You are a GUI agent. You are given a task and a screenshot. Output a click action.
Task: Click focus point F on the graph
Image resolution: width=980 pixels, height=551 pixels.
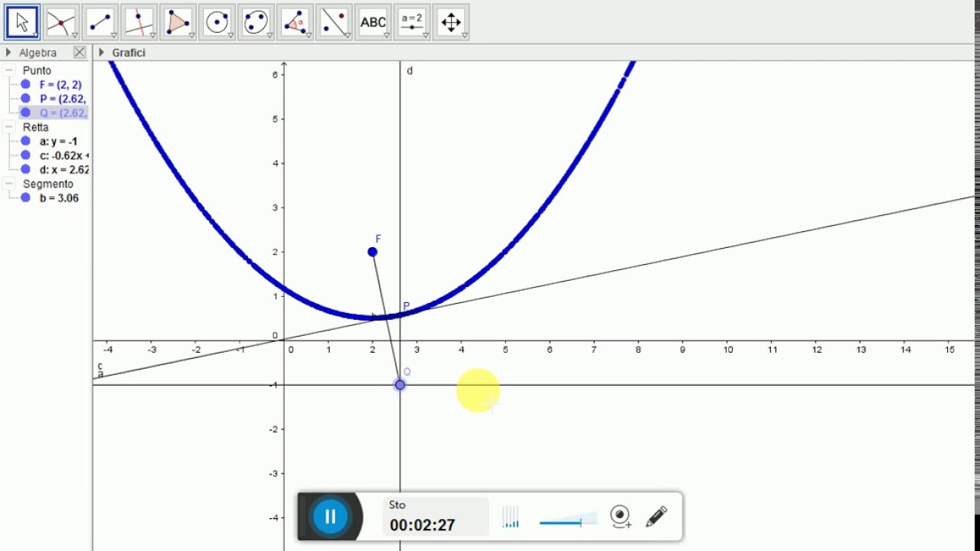click(372, 252)
